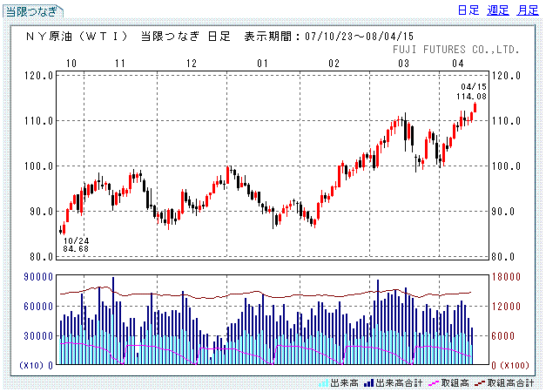Switch to the 当限つなぎ tab

[x=32, y=11]
